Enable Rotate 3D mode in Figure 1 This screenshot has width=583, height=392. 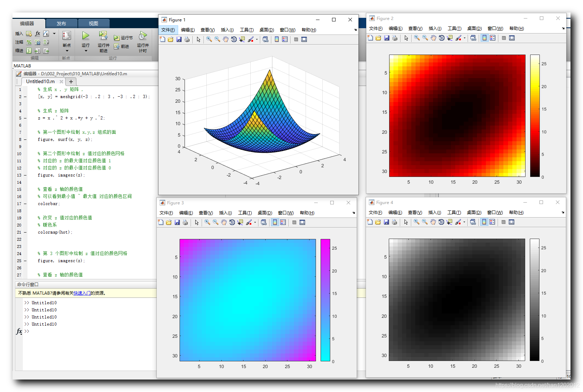click(x=234, y=39)
